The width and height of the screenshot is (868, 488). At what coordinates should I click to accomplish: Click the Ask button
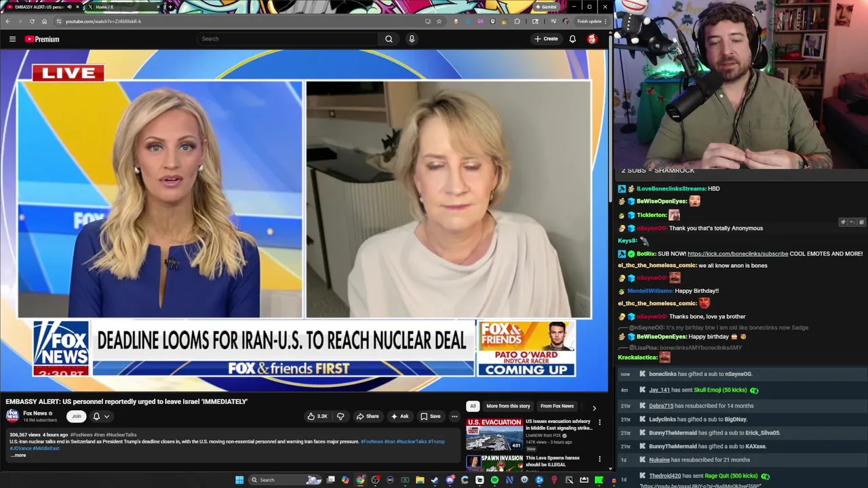[x=399, y=416]
